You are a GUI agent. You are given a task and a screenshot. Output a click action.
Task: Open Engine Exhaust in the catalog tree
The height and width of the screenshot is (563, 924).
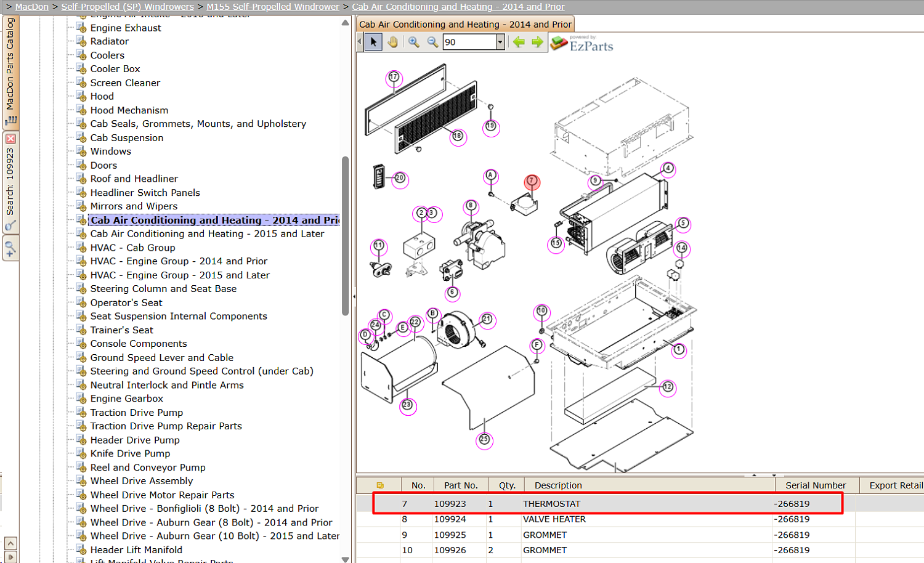pyautogui.click(x=126, y=28)
